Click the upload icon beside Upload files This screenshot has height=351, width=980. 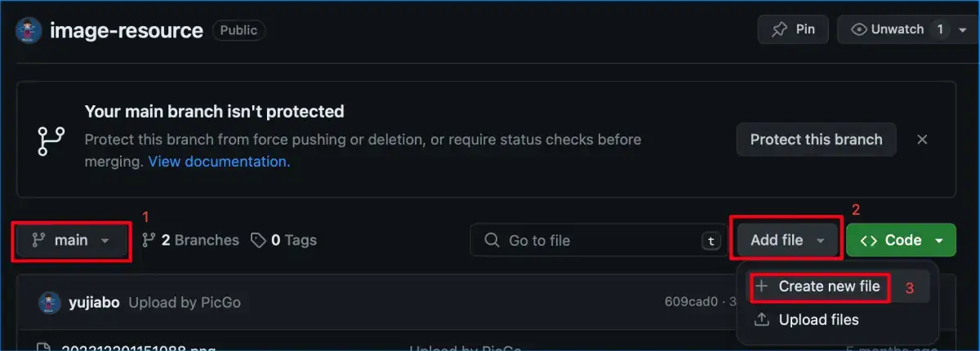click(x=761, y=320)
